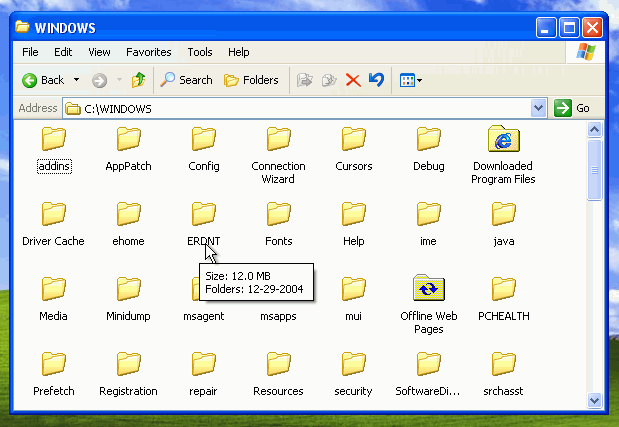Show the Folders pane

tap(251, 80)
